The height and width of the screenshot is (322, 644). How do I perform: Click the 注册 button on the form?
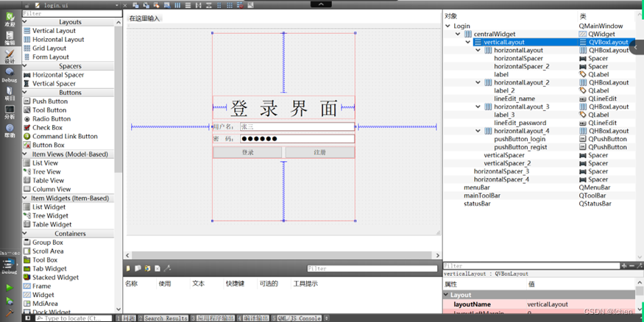tap(320, 152)
